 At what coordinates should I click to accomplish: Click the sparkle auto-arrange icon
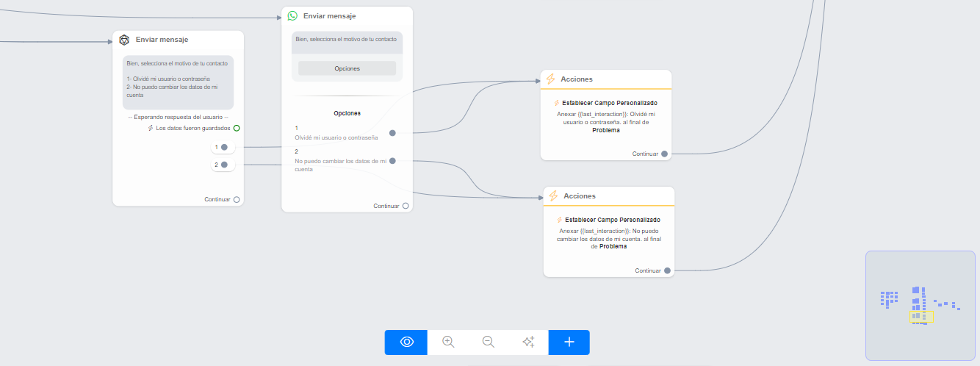pos(527,342)
